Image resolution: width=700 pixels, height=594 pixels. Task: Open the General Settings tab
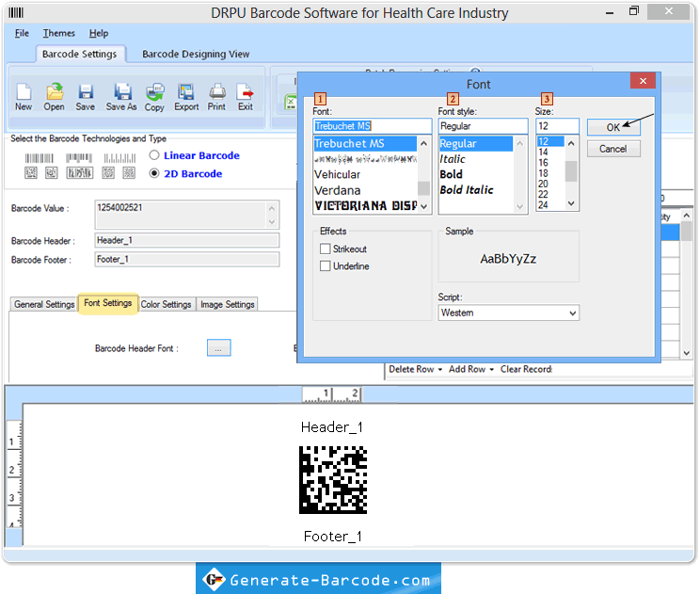pos(44,304)
